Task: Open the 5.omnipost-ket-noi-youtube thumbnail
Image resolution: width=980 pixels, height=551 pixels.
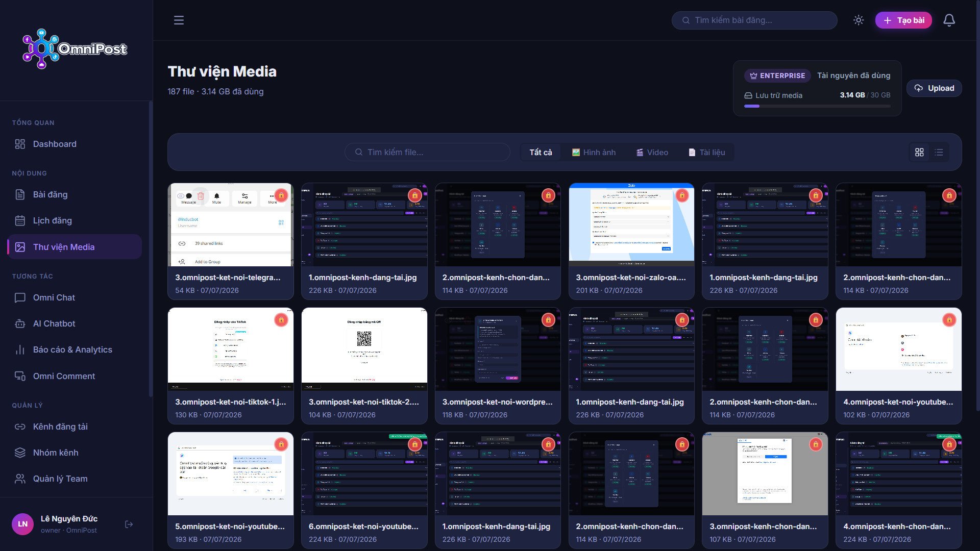Action: coord(231,474)
